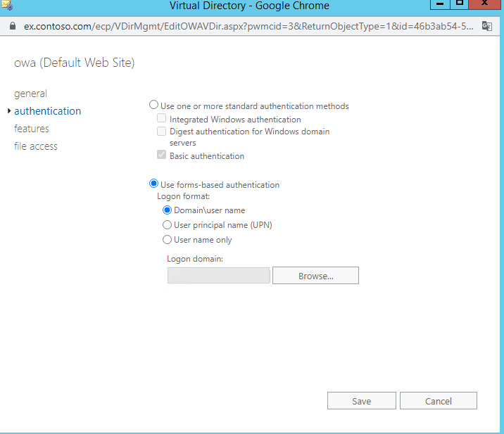
Task: Click the translate page icon in address bar
Action: [x=486, y=26]
